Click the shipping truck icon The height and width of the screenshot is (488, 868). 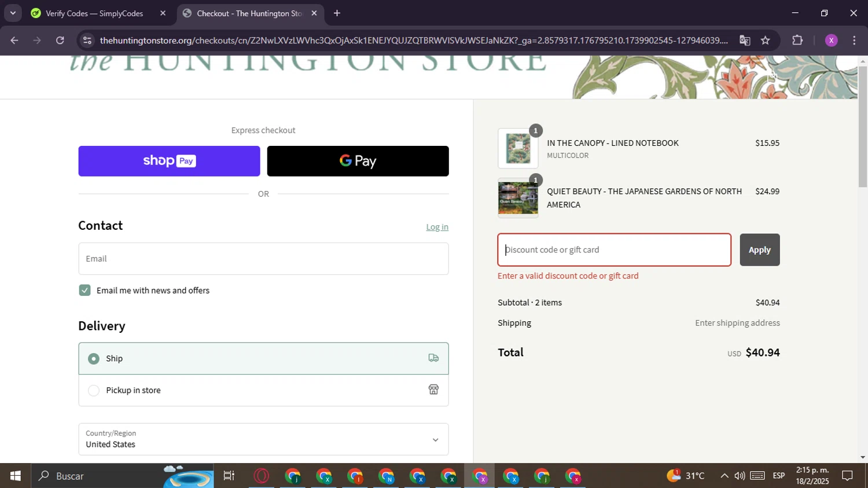click(x=433, y=358)
